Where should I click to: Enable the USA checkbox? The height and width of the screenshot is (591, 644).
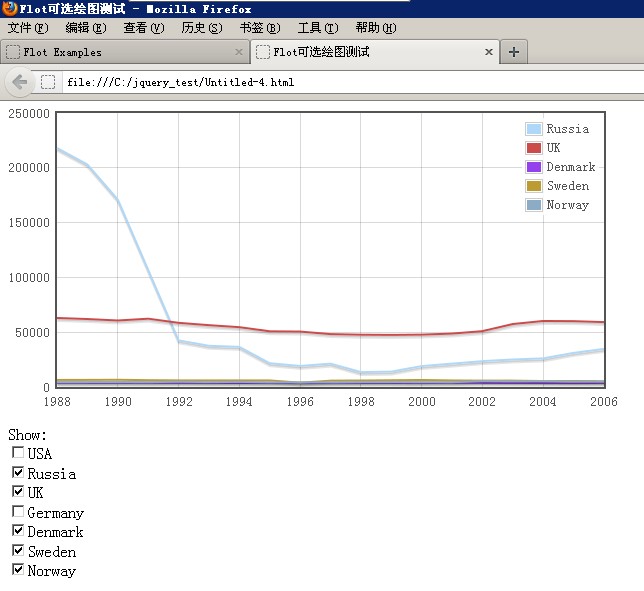pos(18,453)
